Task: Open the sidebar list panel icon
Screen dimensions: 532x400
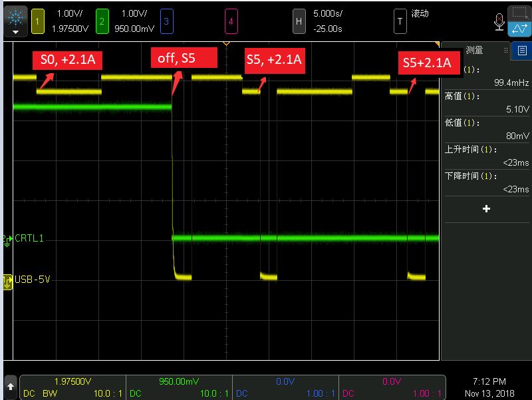Action: (522, 51)
